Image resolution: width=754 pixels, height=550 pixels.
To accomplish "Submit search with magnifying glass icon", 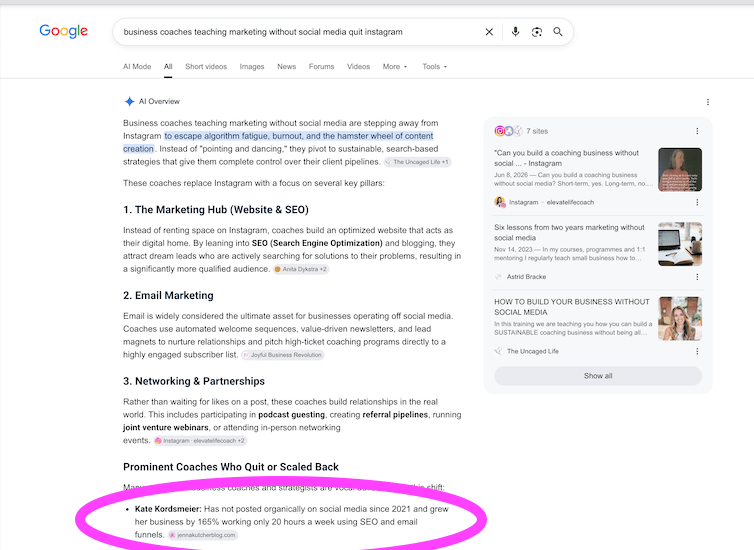I will coord(558,32).
